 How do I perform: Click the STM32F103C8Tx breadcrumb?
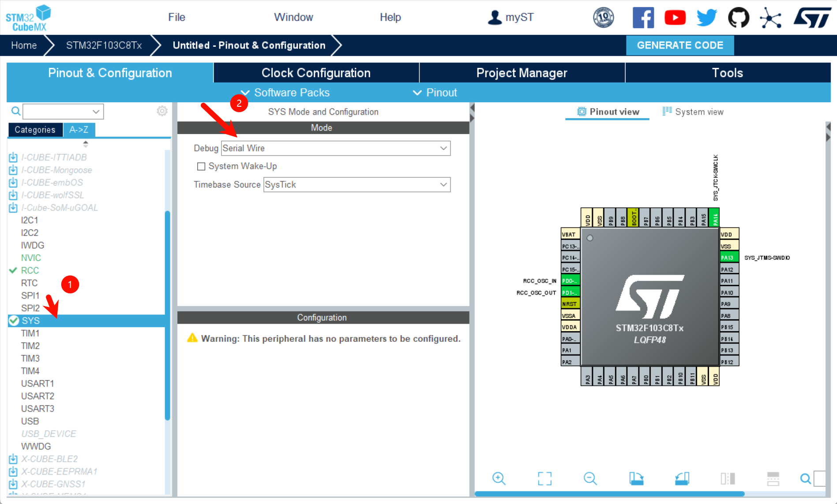tap(104, 45)
